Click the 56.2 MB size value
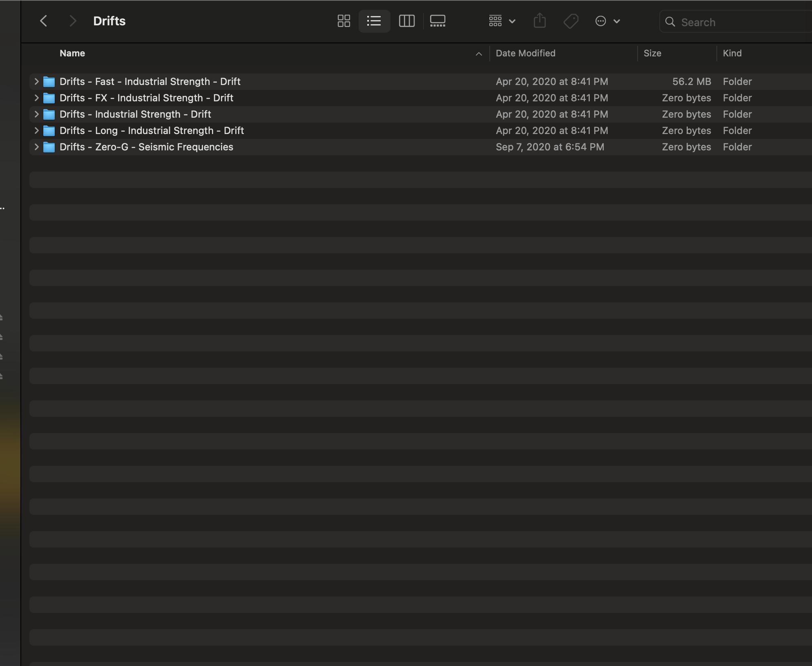 tap(692, 81)
